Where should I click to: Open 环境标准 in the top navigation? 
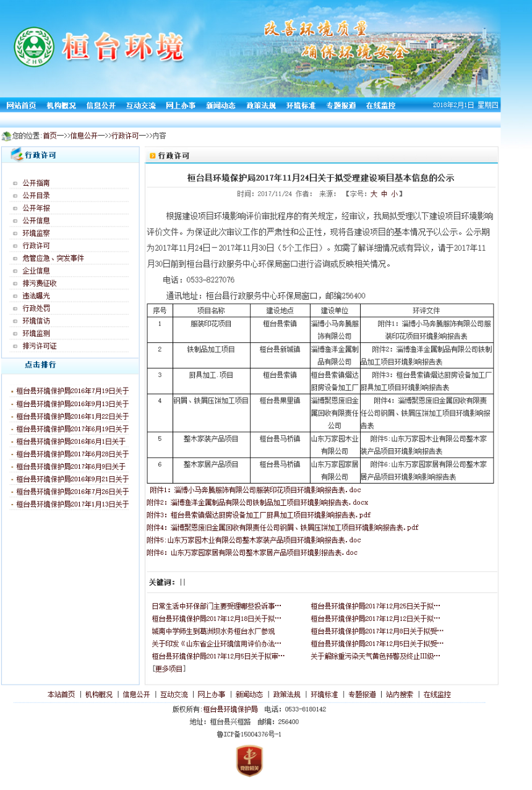[x=301, y=106]
